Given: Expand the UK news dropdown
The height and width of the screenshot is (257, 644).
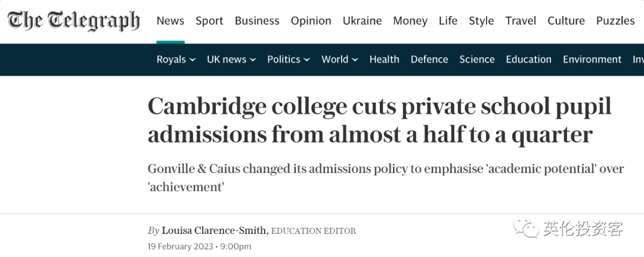Looking at the screenshot, I should (x=231, y=60).
